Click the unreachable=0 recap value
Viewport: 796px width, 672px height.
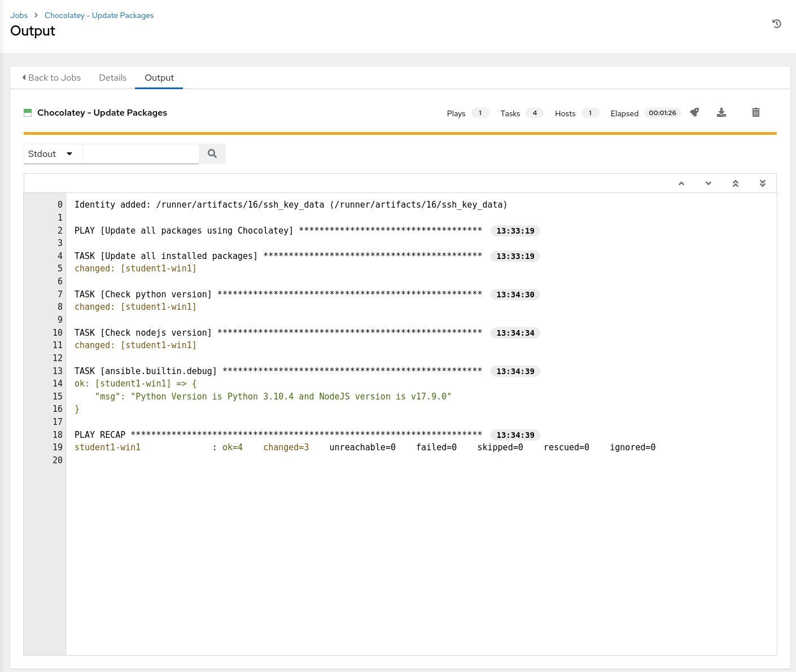pyautogui.click(x=362, y=447)
